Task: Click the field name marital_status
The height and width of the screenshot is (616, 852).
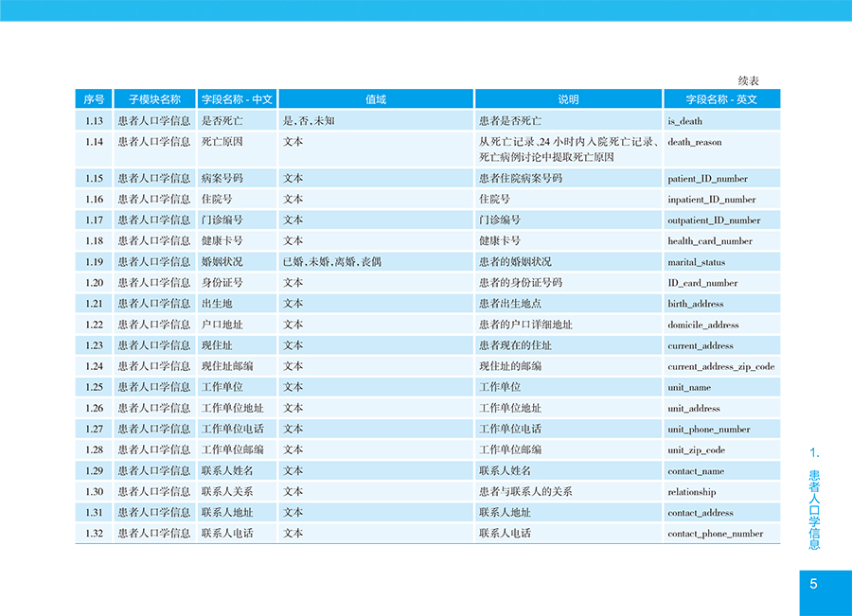Action: point(696,262)
